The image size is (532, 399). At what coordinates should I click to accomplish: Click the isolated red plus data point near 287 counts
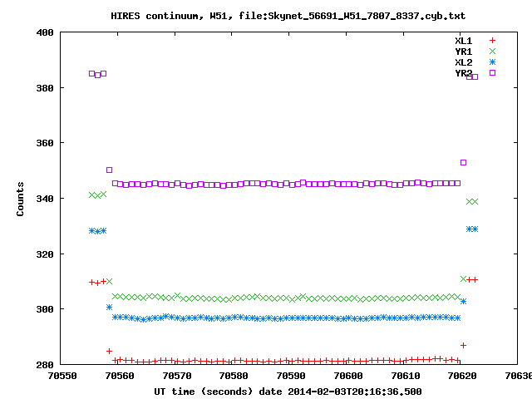[464, 346]
